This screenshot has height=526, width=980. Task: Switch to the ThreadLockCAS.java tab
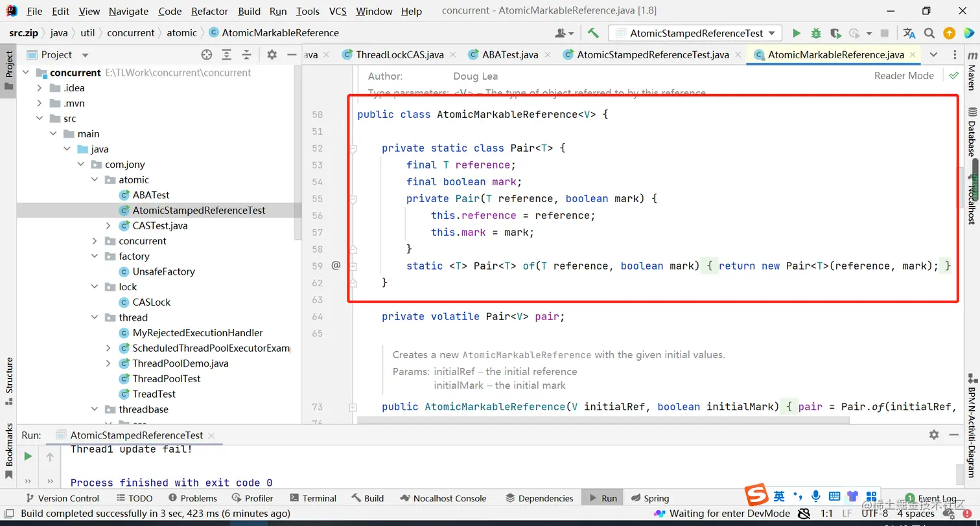399,55
